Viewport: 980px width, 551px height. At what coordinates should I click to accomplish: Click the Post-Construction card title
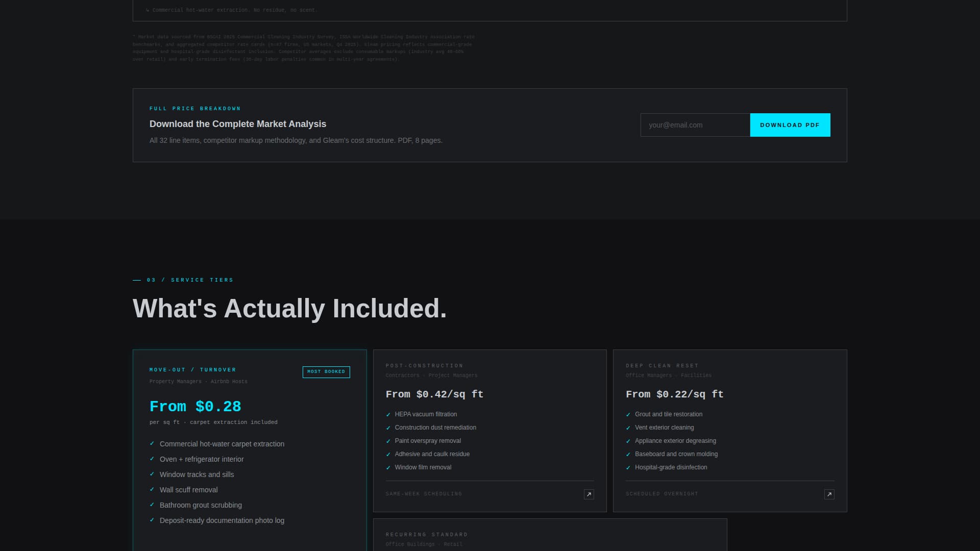425,366
